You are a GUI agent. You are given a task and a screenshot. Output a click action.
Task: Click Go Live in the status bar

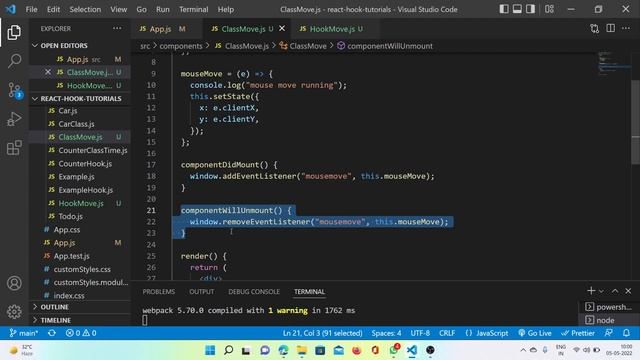click(x=535, y=333)
